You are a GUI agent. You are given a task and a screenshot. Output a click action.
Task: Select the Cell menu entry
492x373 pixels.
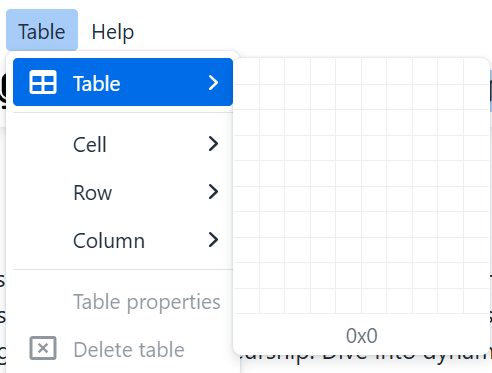[123, 144]
